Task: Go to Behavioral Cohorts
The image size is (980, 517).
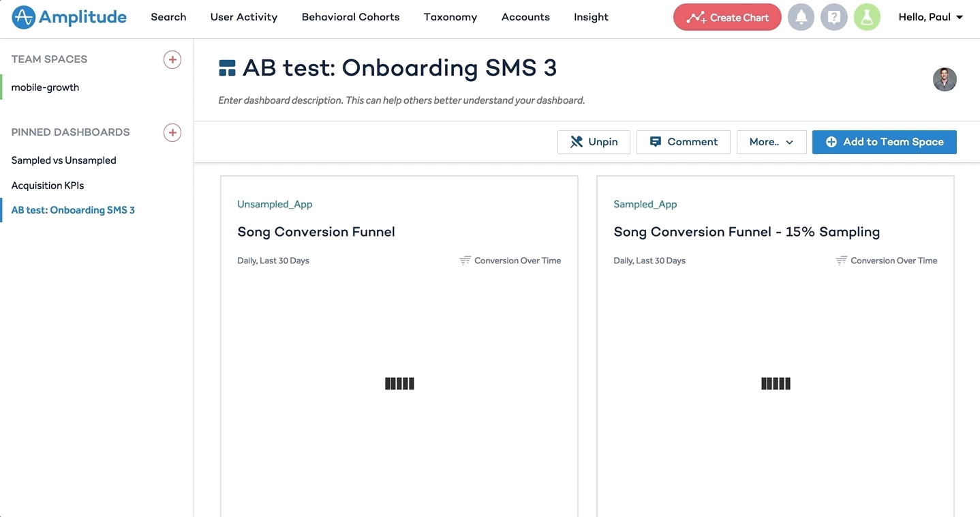Action: click(x=350, y=16)
